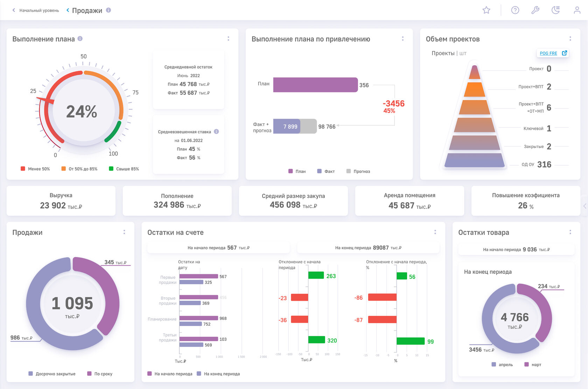Click the Планирование bar 968

(199, 318)
